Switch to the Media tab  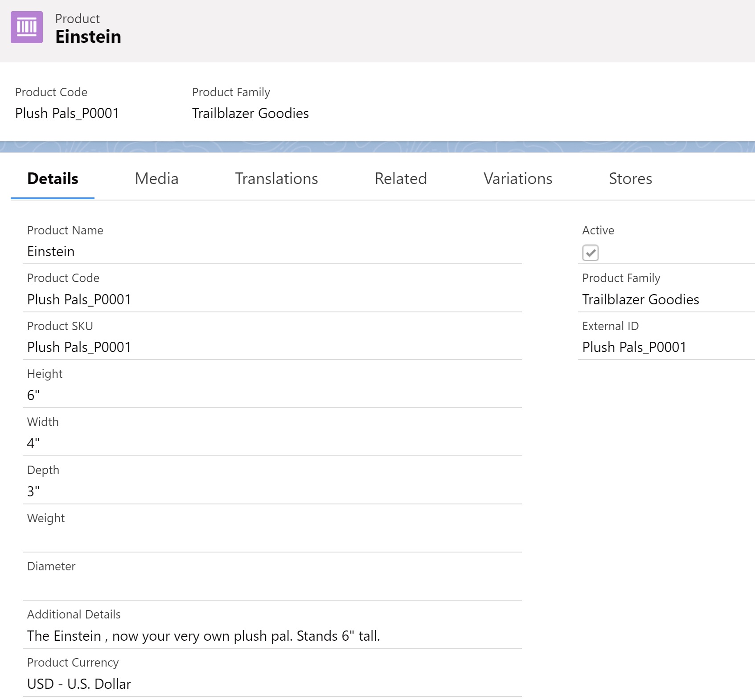156,179
